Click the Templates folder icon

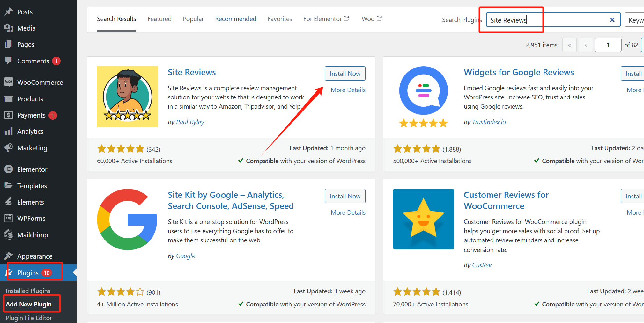[x=9, y=185]
